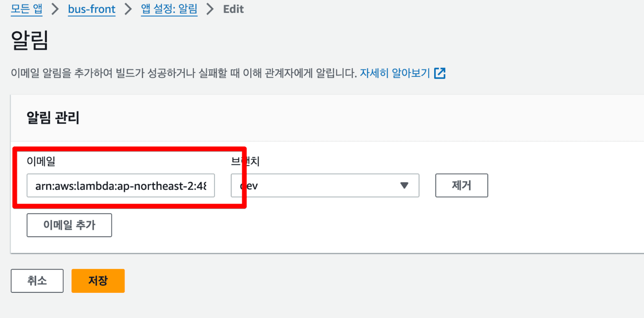Click the breadcrumb chevron after bus-front
Screen dimensions: 644x318
(x=128, y=9)
